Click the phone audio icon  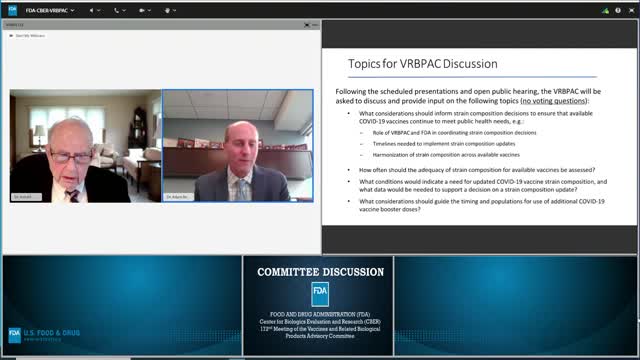[x=117, y=11]
